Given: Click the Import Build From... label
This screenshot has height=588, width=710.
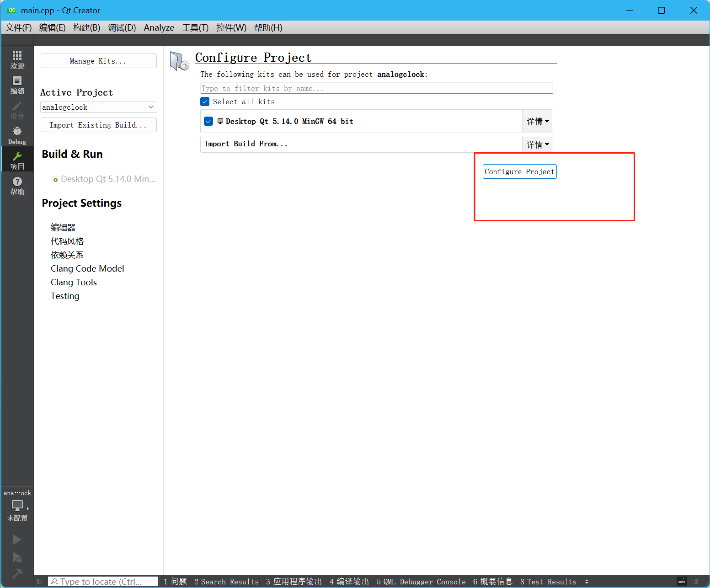Looking at the screenshot, I should point(246,144).
